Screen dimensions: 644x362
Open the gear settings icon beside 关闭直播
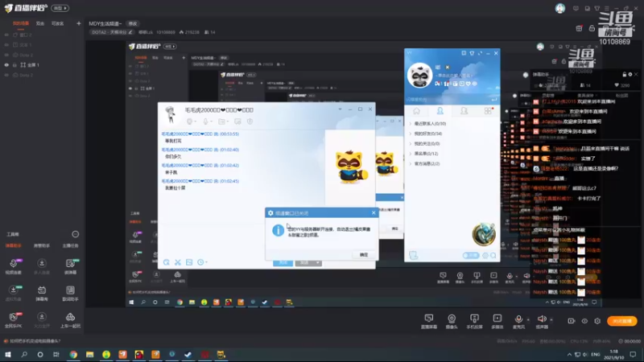coord(597,321)
